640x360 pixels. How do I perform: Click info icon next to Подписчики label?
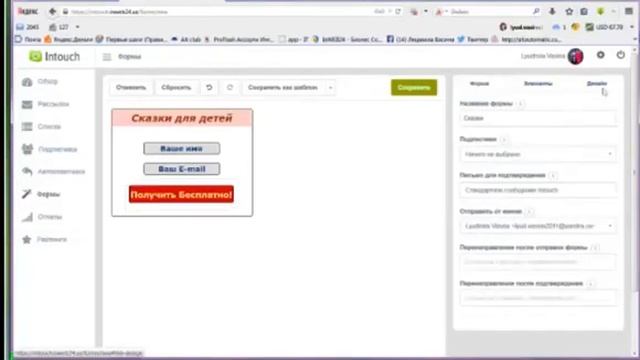(504, 140)
